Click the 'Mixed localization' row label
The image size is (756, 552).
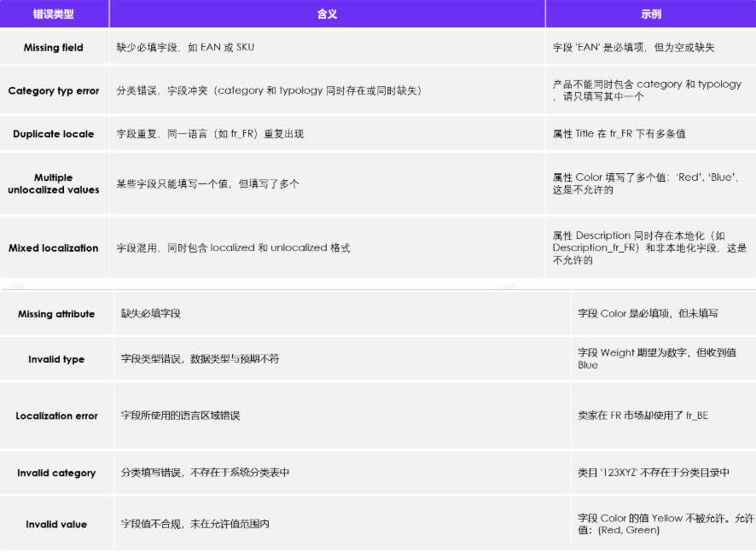[54, 248]
